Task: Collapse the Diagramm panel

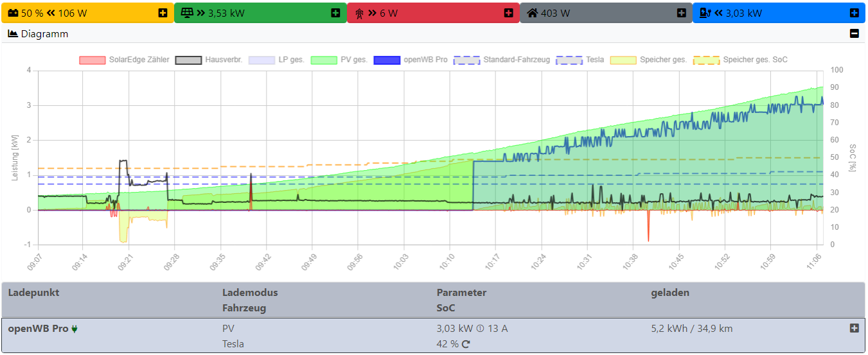Action: [x=854, y=33]
